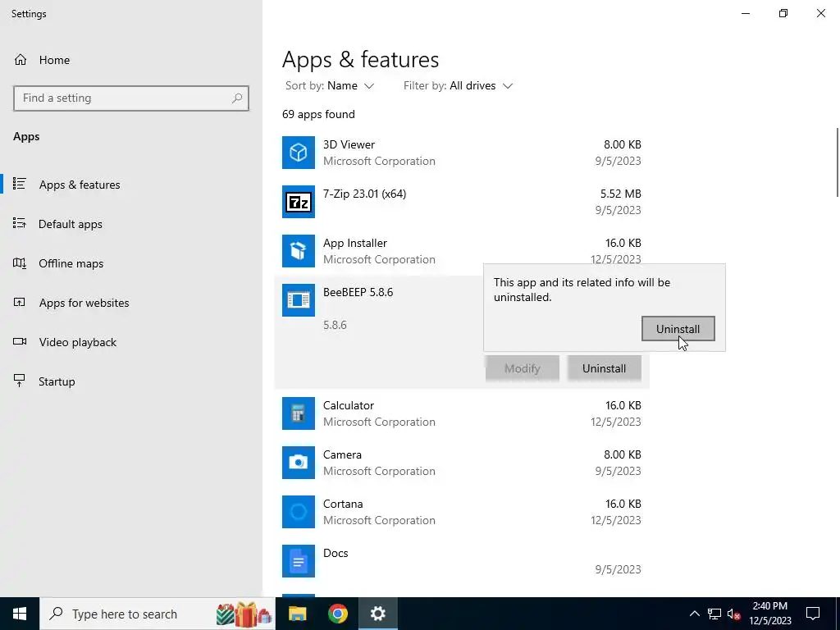
Task: Open Google Chrome from the taskbar
Action: [x=337, y=614]
